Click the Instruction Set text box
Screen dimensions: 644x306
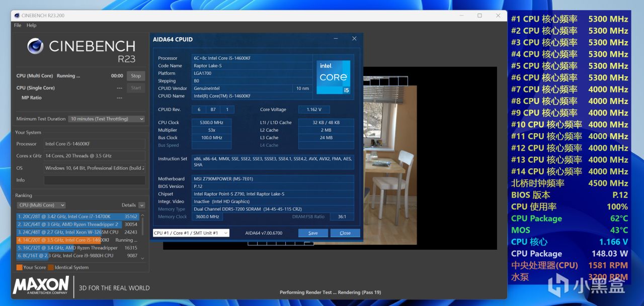pyautogui.click(x=273, y=162)
